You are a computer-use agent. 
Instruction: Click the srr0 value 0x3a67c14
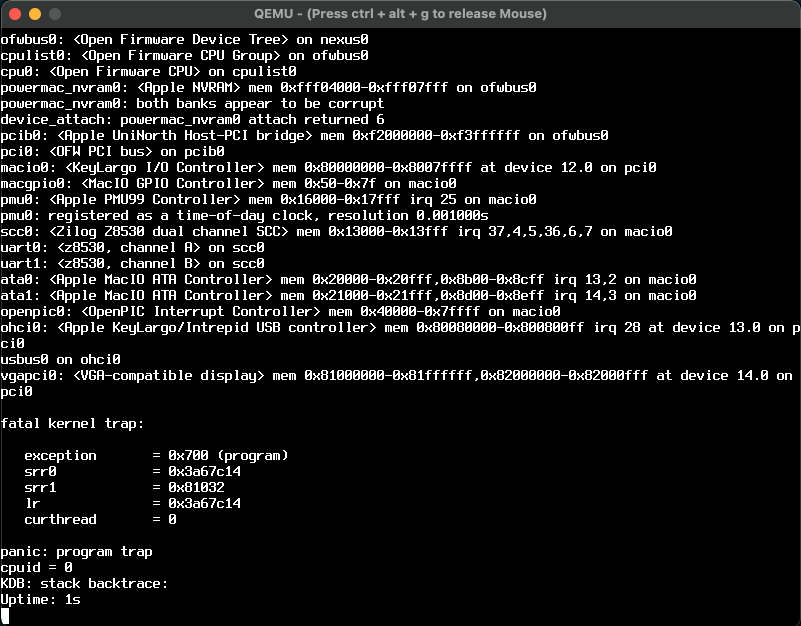coord(204,471)
